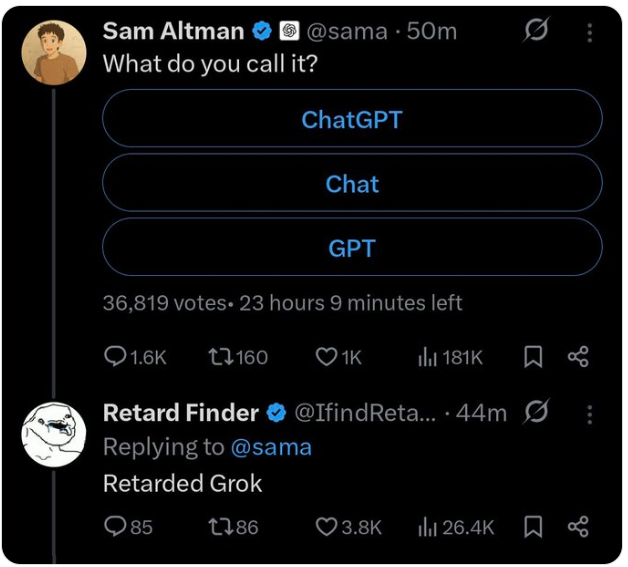Viewport: 628px width, 567px height.
Task: Open more options for the reply tweet
Action: [x=589, y=413]
